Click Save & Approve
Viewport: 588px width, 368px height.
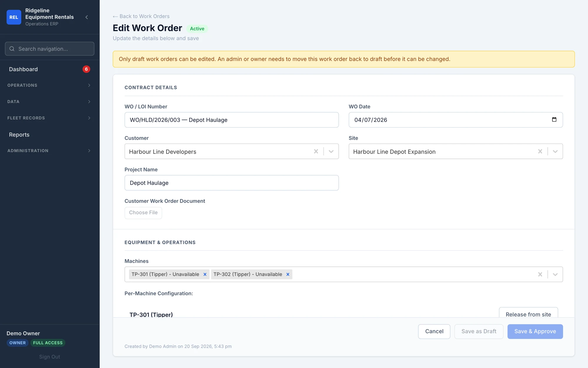535,331
